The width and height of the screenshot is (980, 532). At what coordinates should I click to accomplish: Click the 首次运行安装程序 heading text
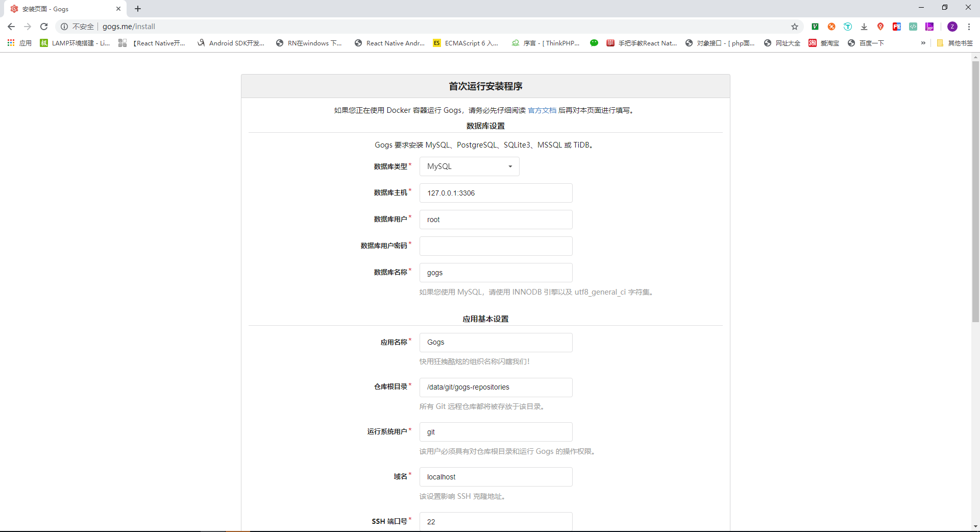coord(485,86)
